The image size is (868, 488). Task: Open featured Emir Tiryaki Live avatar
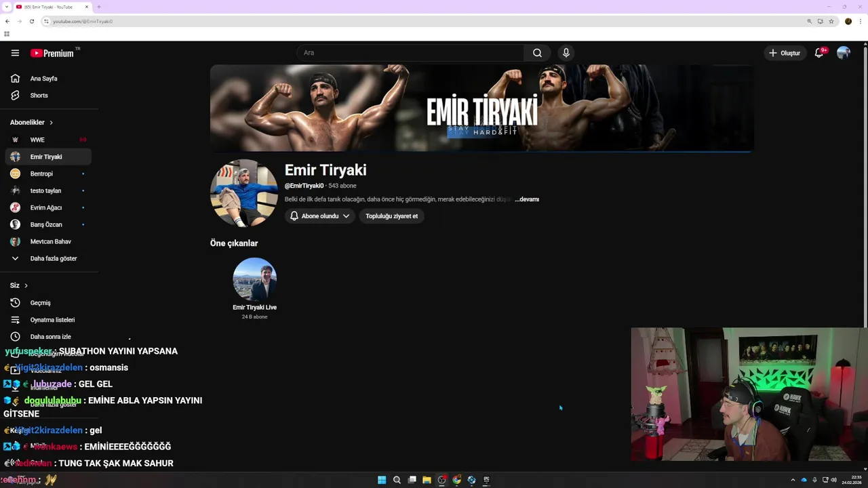254,279
